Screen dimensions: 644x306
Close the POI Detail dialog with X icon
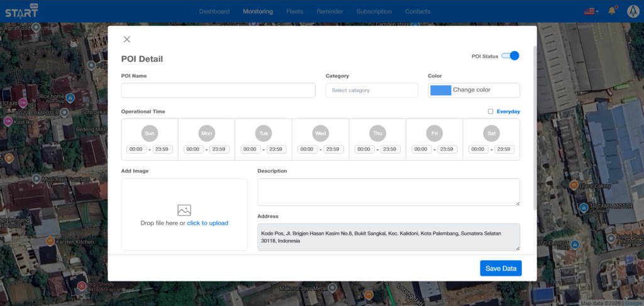[127, 39]
